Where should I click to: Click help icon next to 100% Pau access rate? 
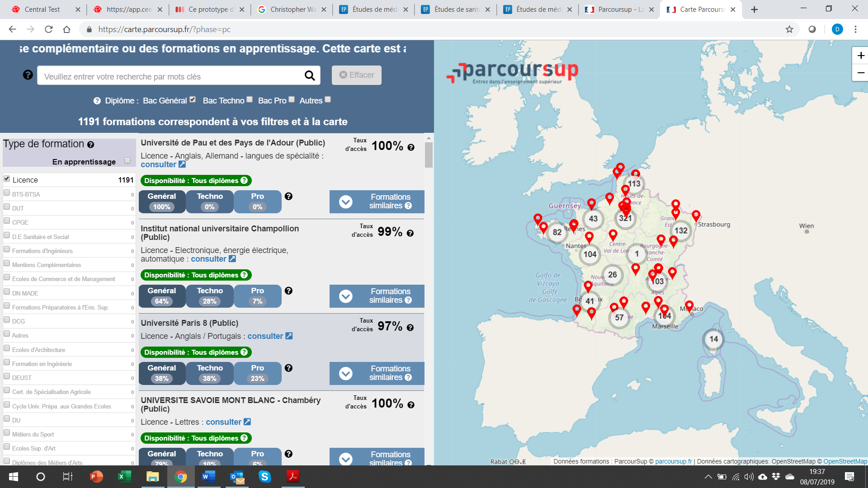coord(411,147)
